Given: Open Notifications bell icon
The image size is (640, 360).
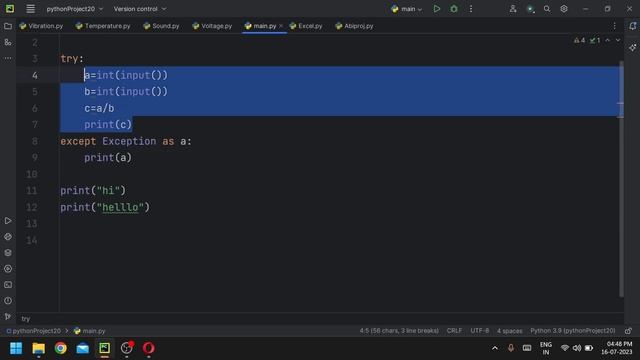Looking at the screenshot, I should pos(632,26).
